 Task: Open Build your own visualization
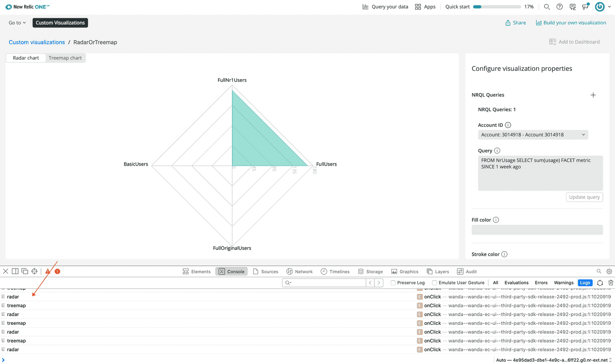(x=571, y=23)
